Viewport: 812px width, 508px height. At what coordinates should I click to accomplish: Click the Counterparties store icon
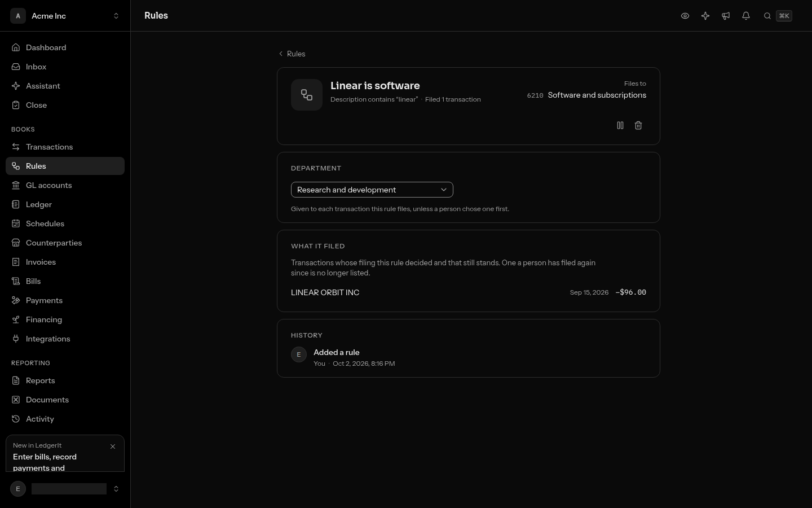pyautogui.click(x=16, y=243)
